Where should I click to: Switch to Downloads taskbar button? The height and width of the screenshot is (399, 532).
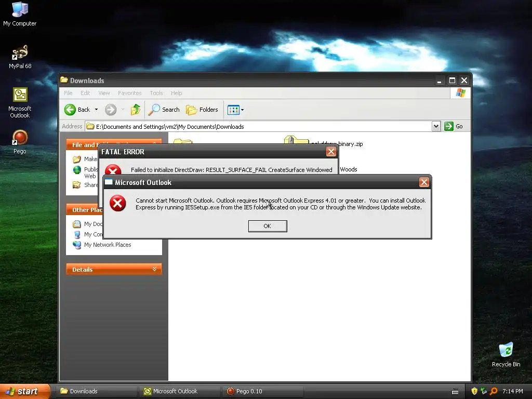pyautogui.click(x=97, y=391)
